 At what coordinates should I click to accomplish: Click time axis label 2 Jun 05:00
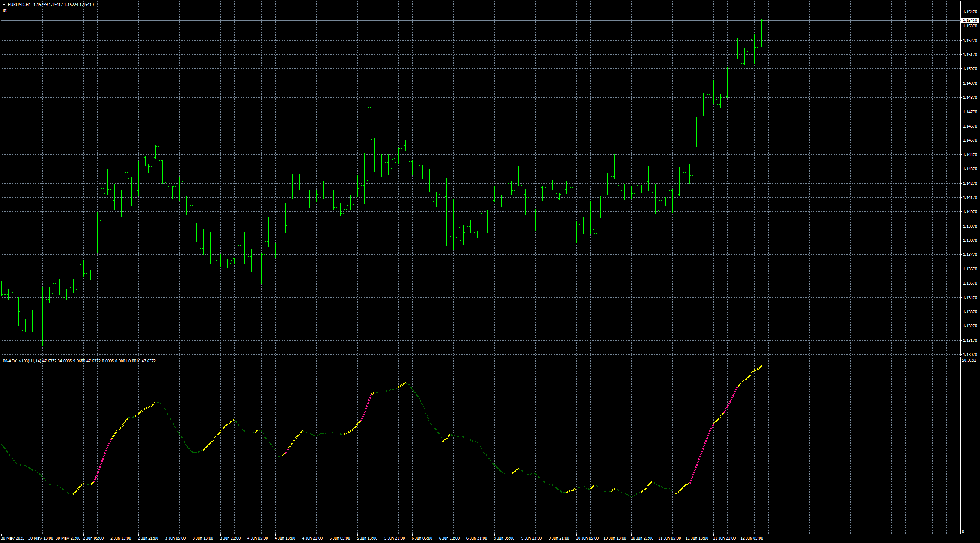(x=93, y=538)
